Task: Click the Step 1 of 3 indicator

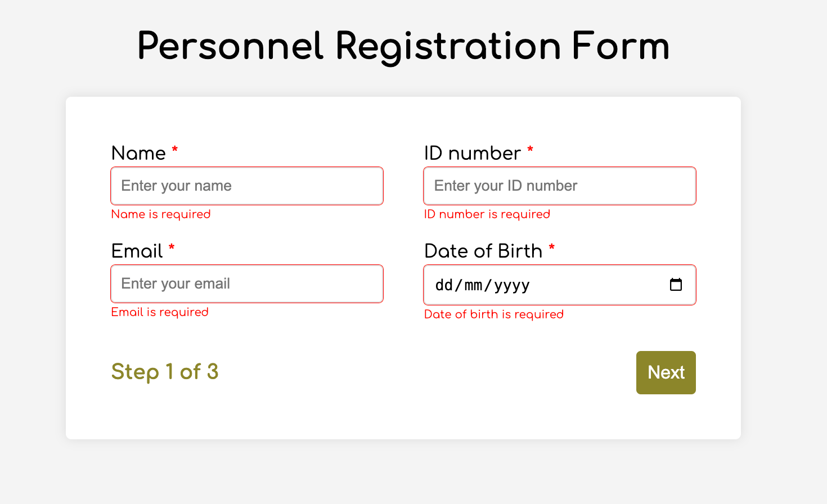Action: click(x=165, y=372)
